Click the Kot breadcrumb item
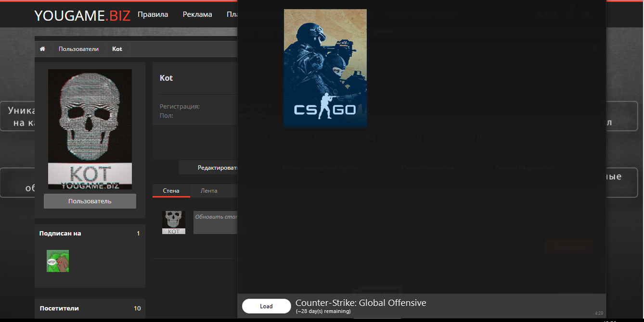The image size is (644, 322). pyautogui.click(x=117, y=49)
